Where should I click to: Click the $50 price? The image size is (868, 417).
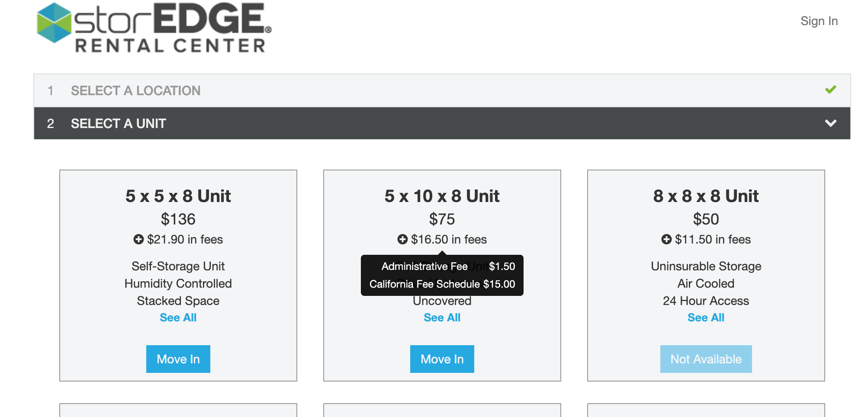(x=706, y=219)
